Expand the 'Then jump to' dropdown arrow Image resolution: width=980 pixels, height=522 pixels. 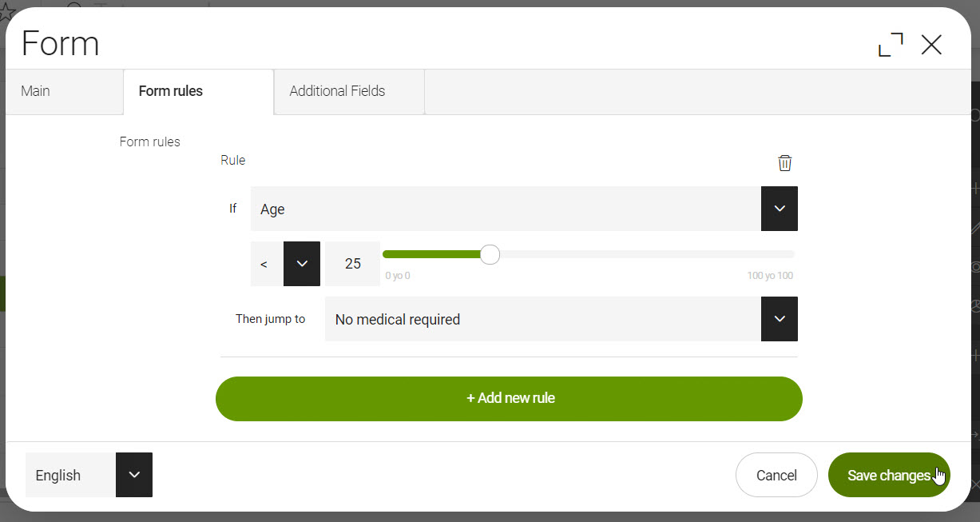780,319
